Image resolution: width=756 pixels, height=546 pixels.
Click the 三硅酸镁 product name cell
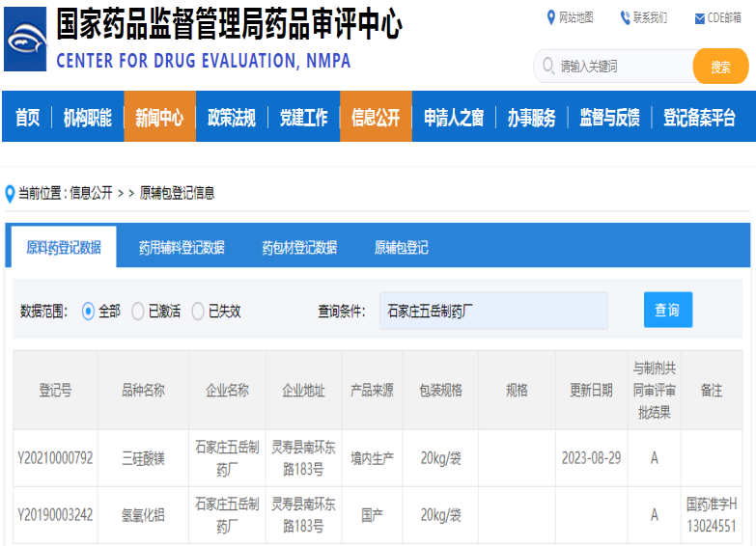click(x=143, y=458)
